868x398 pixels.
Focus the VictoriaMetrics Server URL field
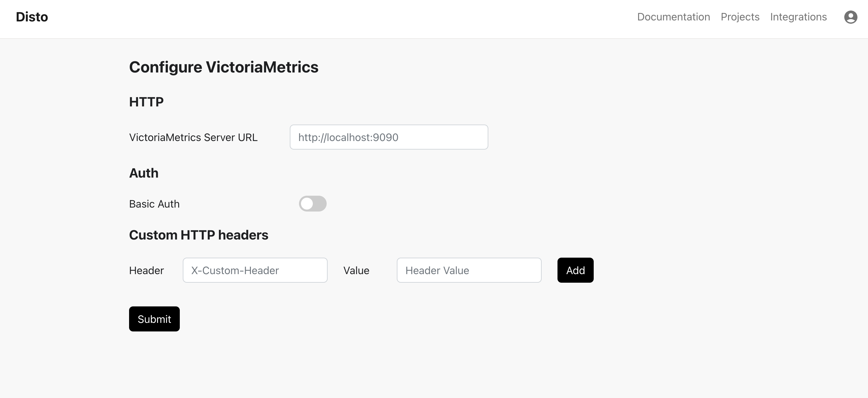click(389, 137)
